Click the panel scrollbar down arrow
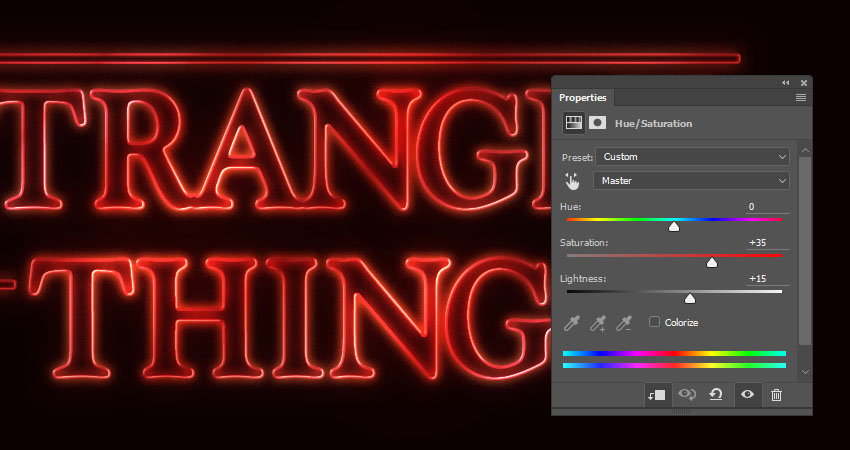Screen dimensions: 850x450 point(806,372)
